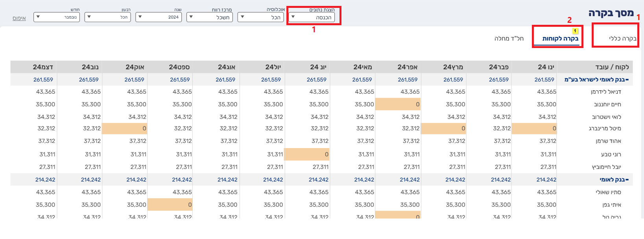Click highlighted 0 for מיטל מרינברג in ינו 24
This screenshot has width=644, height=239.
[534, 128]
